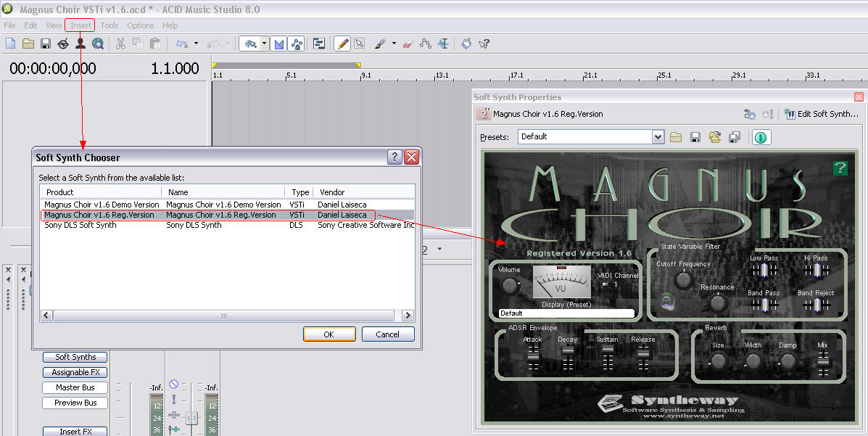Screen dimensions: 868x436
Task: Expand the Undo history dropdown arrow
Action: pyautogui.click(x=195, y=44)
